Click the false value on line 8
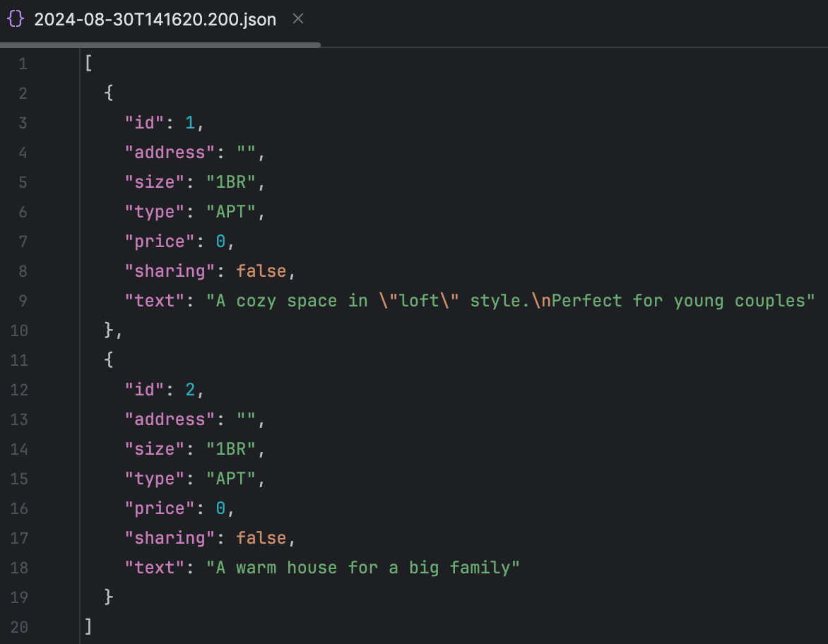The height and width of the screenshot is (644, 828). [261, 270]
